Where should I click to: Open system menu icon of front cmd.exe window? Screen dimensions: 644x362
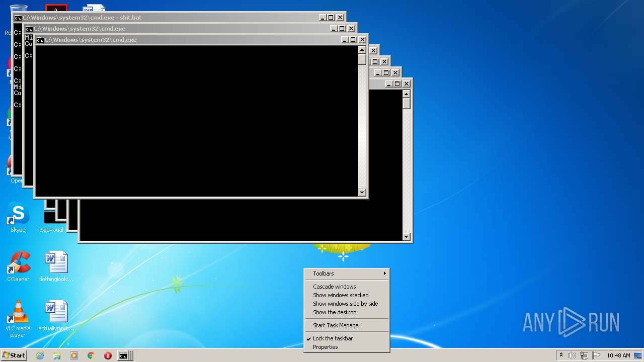(x=40, y=40)
